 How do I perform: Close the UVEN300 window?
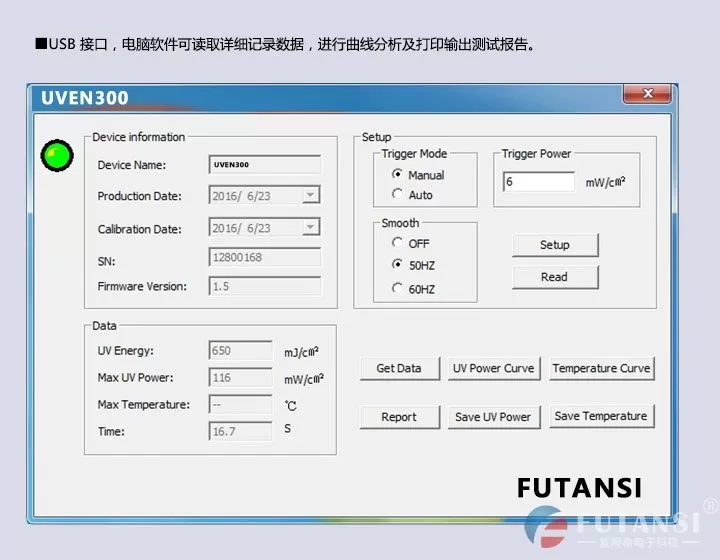(x=646, y=94)
